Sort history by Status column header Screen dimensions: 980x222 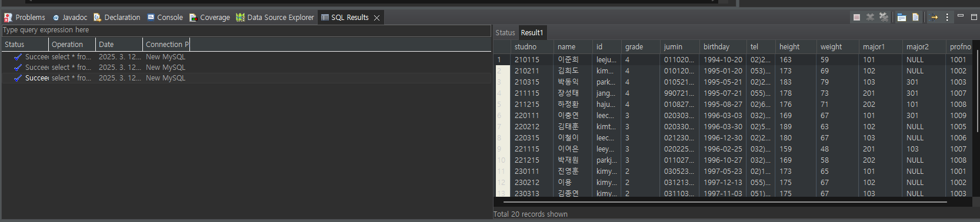tap(25, 45)
